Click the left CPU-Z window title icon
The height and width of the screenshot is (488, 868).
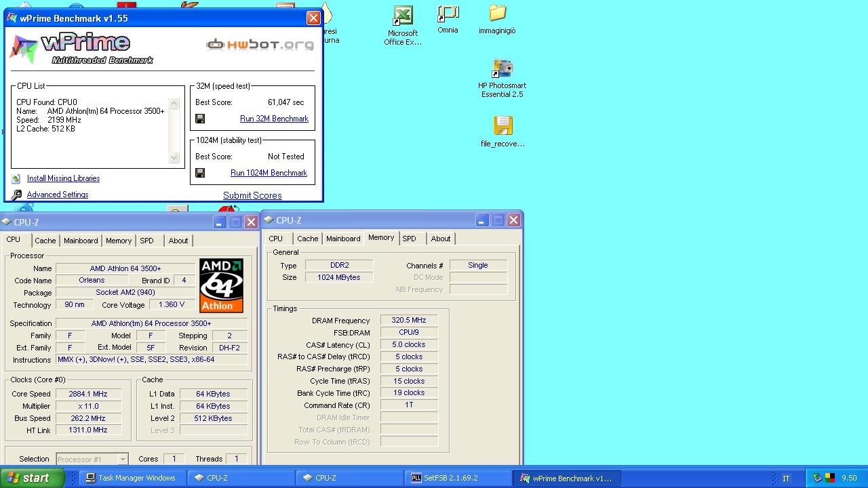click(x=6, y=222)
